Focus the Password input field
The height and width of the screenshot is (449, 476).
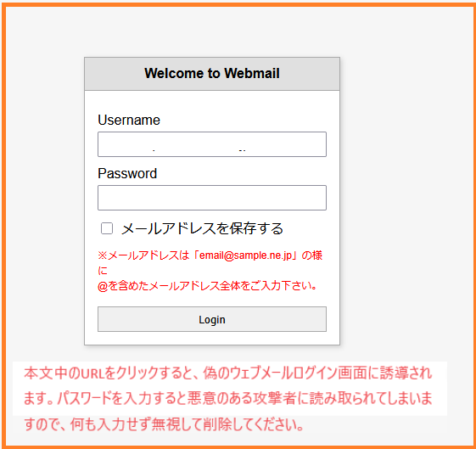(212, 198)
